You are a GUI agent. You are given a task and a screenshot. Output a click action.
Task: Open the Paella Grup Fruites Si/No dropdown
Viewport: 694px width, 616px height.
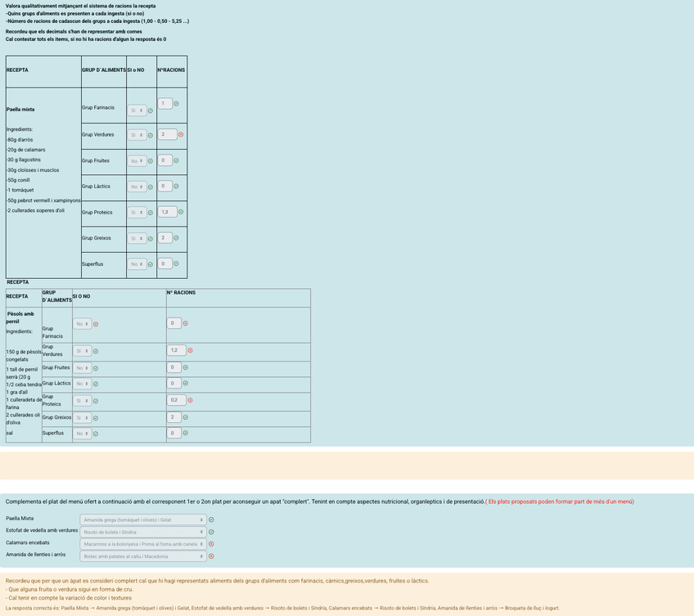[x=137, y=161]
